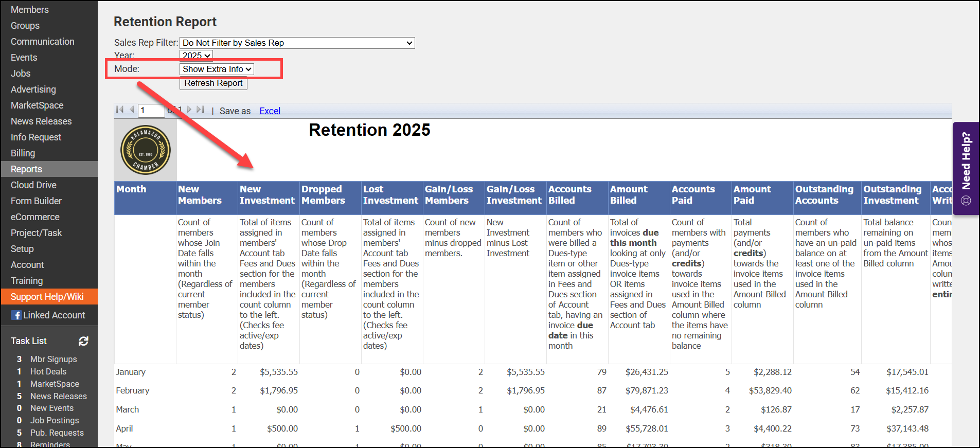The width and height of the screenshot is (980, 448).
Task: Click the Kalamazoo Chamber logo
Action: 146,150
